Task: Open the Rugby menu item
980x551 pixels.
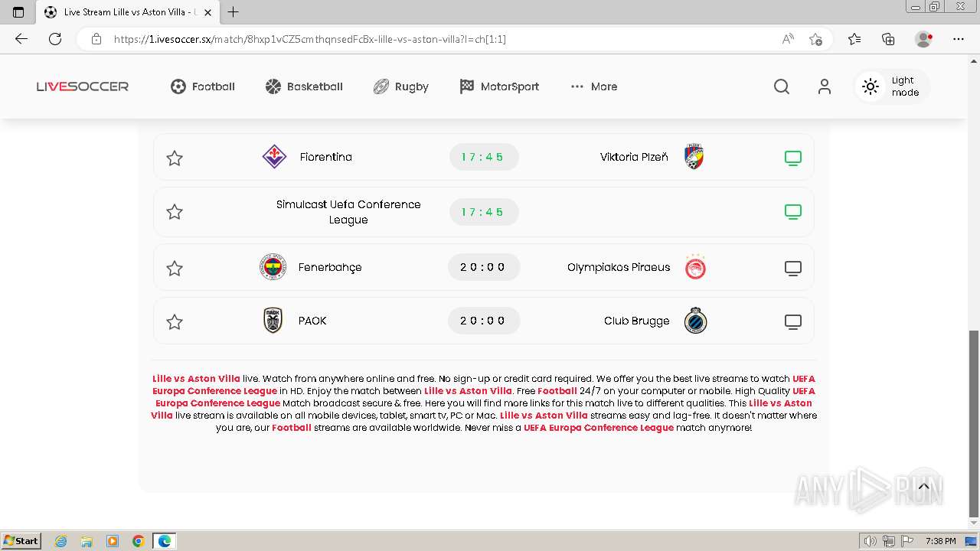Action: click(401, 86)
